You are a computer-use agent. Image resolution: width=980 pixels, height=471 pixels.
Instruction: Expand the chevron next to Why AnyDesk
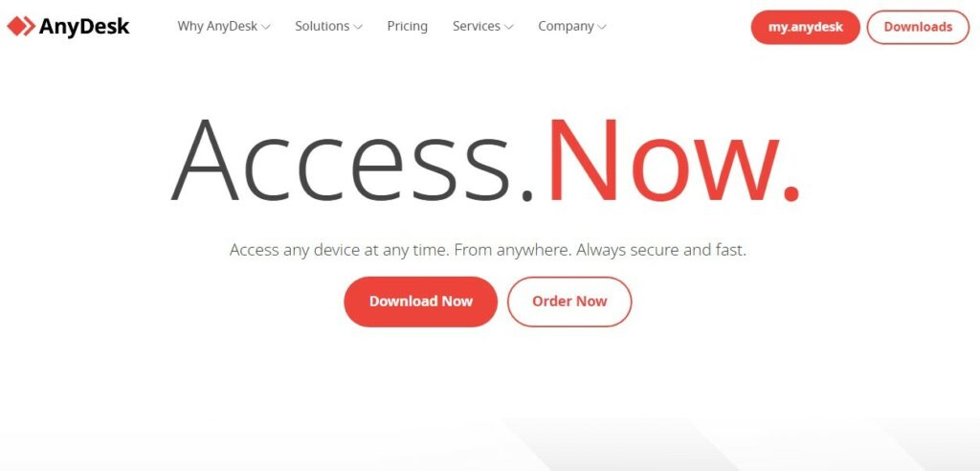pyautogui.click(x=266, y=27)
